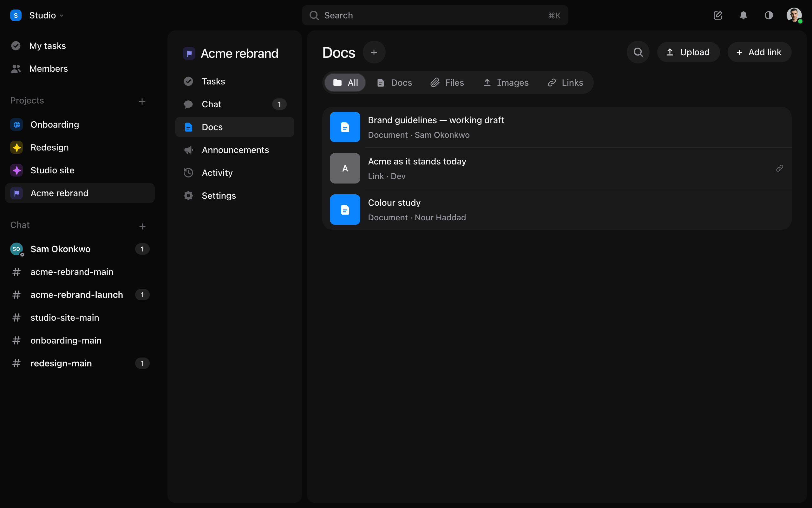The image size is (812, 508).
Task: Click the Announcements megaphone icon
Action: click(188, 150)
